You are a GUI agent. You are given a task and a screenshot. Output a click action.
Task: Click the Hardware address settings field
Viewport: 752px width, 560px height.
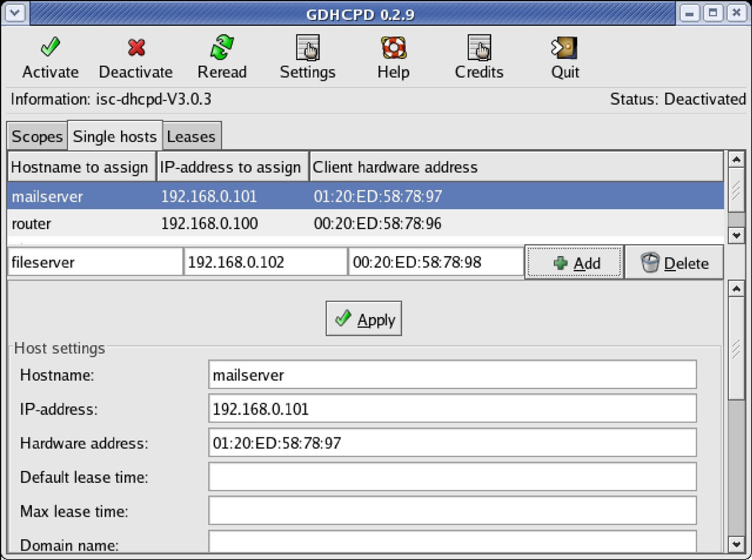point(452,443)
